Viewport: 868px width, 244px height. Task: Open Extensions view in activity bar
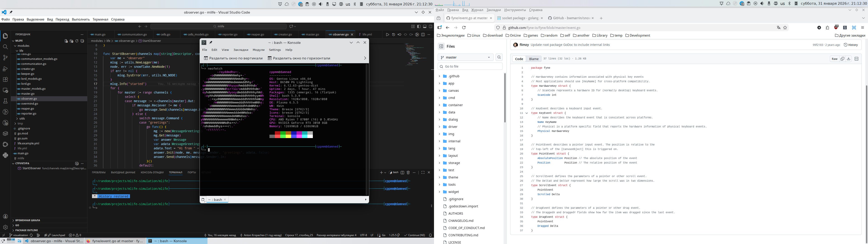point(5,80)
